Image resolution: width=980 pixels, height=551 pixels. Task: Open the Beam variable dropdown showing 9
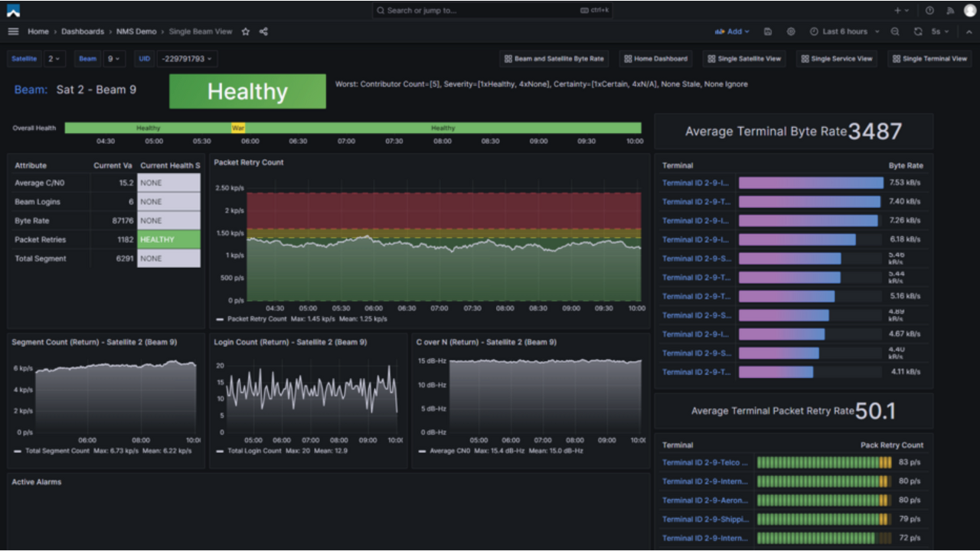[x=115, y=59]
